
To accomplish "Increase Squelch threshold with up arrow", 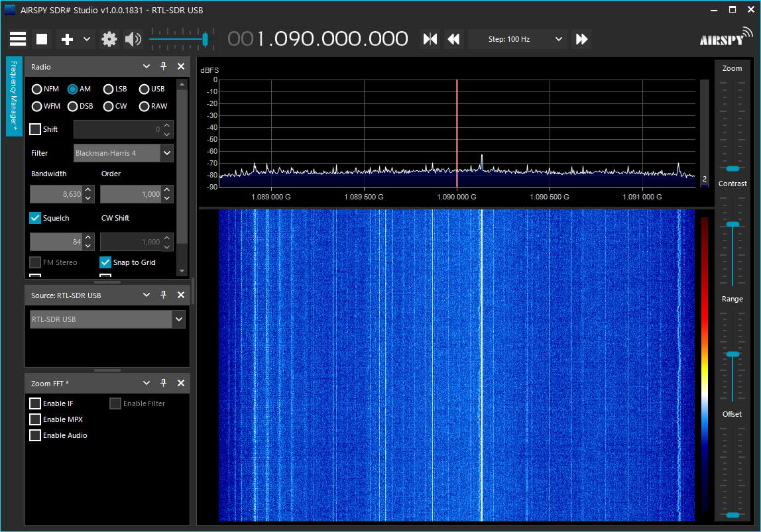I will pyautogui.click(x=88, y=237).
